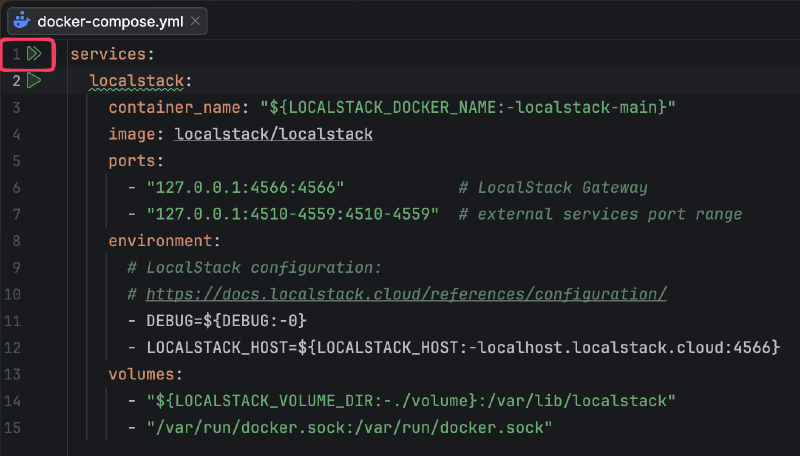Click the 127.0.0.1:4510-4559 port mapping string

293,214
